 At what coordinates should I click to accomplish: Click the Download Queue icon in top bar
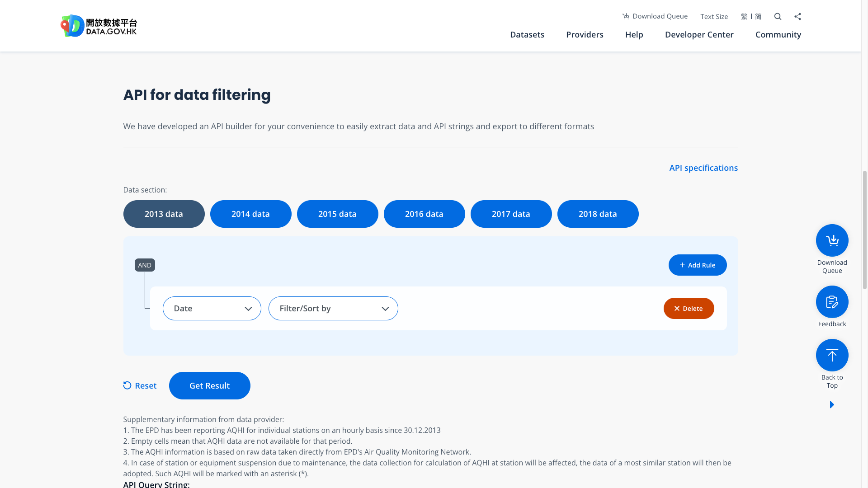[626, 16]
